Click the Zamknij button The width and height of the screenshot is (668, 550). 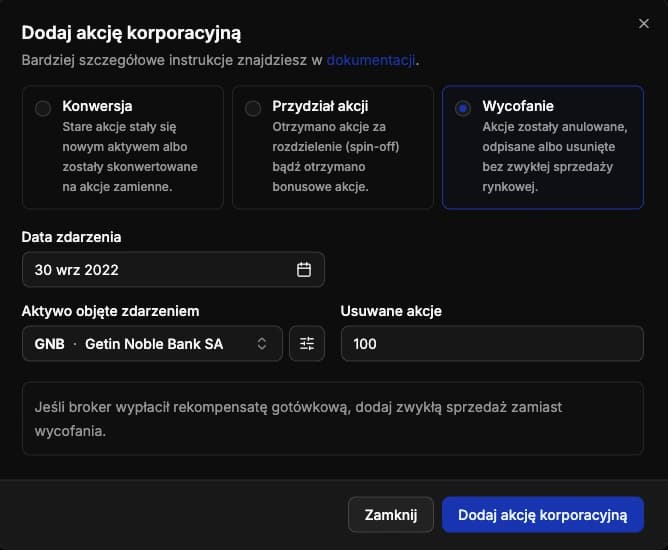point(391,515)
